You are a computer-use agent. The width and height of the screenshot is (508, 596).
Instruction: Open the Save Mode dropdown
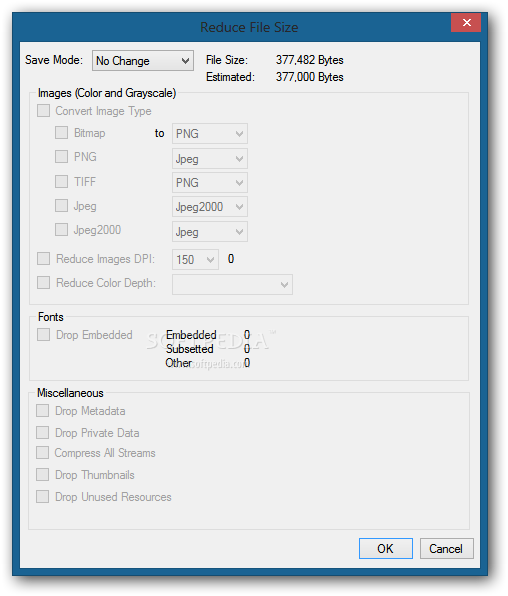click(x=143, y=60)
